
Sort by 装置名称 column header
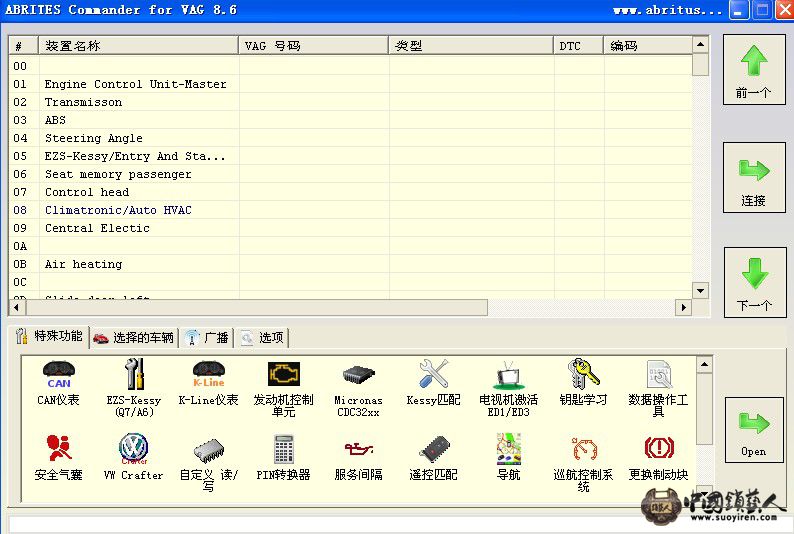click(138, 46)
